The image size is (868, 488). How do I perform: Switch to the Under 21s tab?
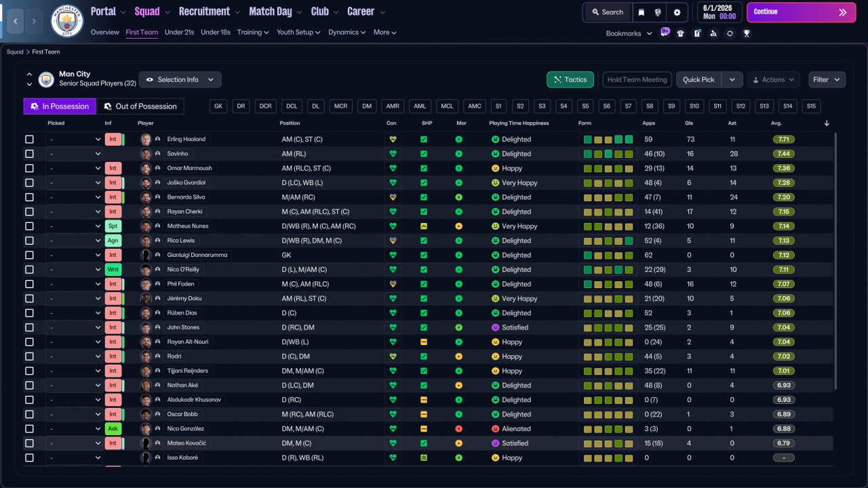[179, 32]
